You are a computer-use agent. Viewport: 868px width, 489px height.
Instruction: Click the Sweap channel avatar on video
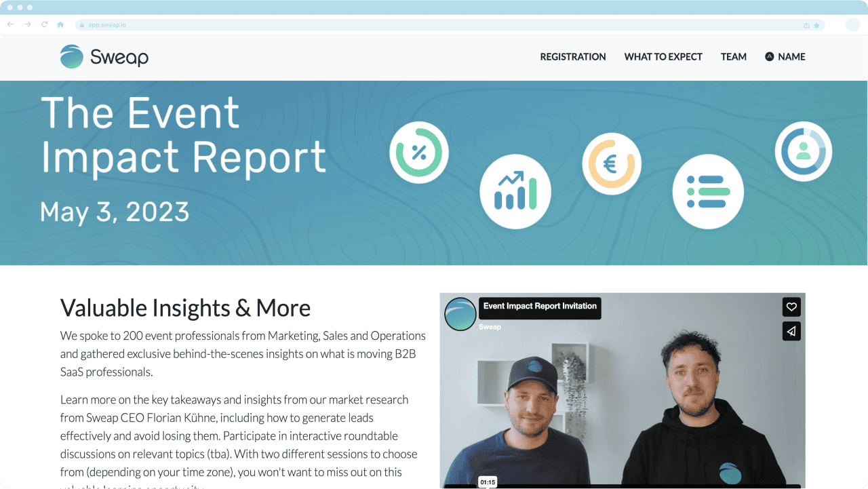(460, 314)
